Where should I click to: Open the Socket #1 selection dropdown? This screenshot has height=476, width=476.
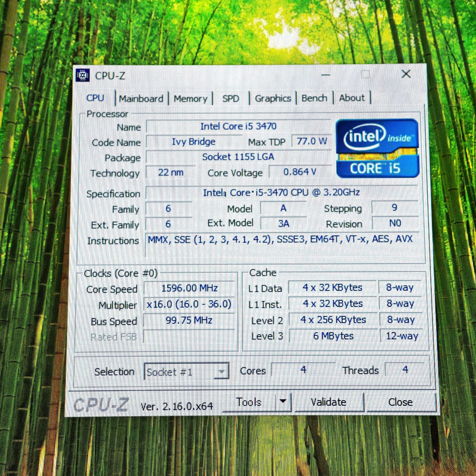176,372
